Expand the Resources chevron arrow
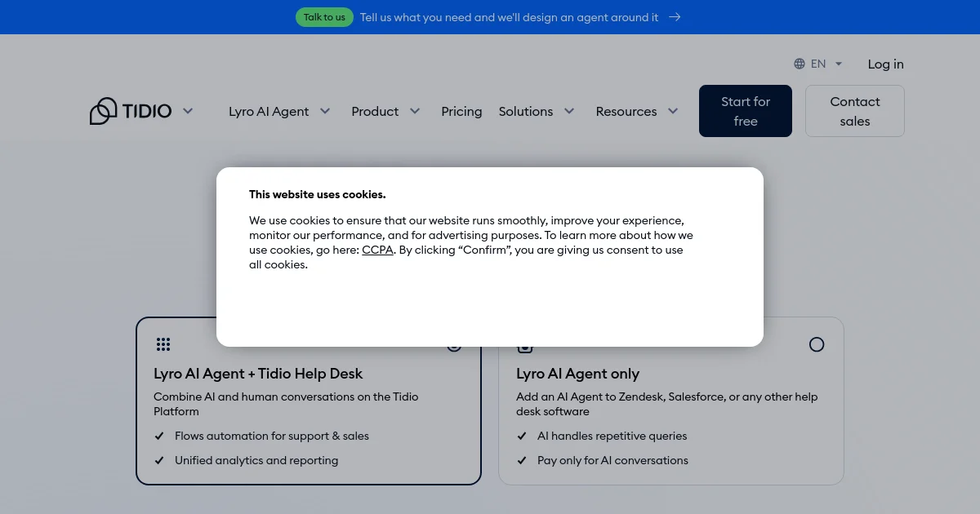Viewport: 980px width, 514px height. coord(673,111)
